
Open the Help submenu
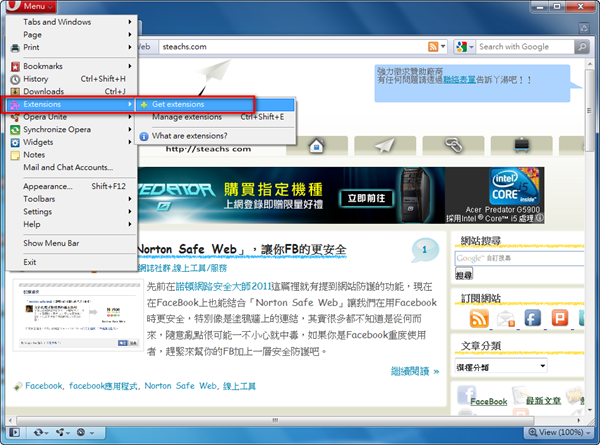(x=72, y=224)
